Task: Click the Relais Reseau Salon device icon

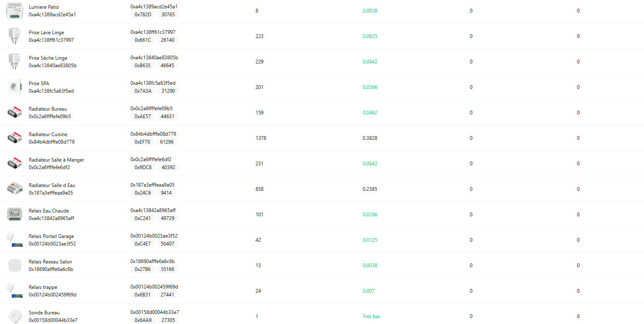Action: [14, 266]
